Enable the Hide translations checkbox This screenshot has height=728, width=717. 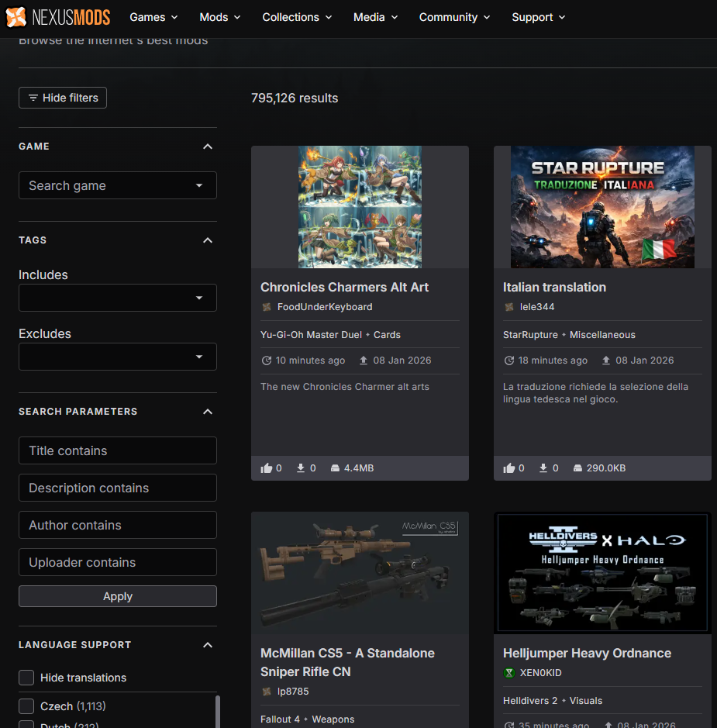click(26, 678)
